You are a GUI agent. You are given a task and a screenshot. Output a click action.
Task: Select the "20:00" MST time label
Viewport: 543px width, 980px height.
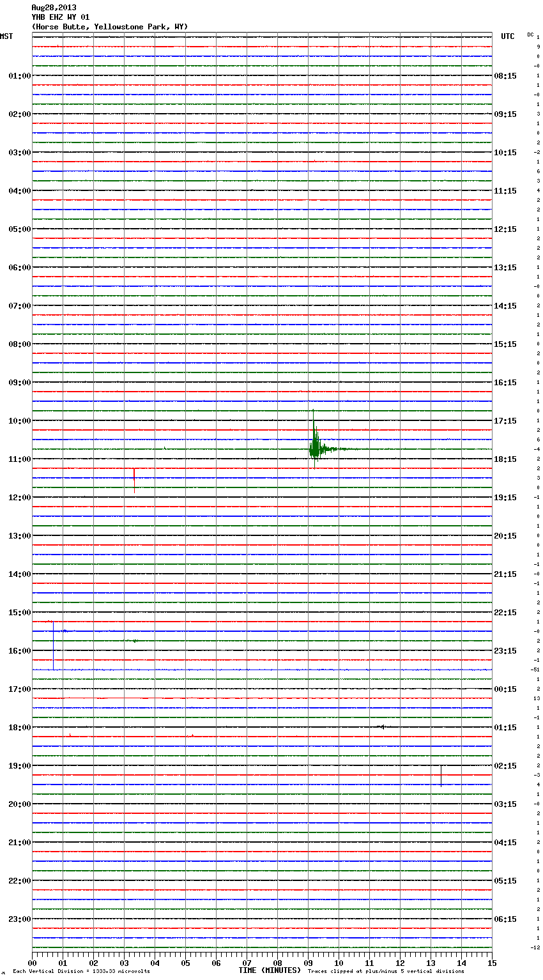coord(20,804)
